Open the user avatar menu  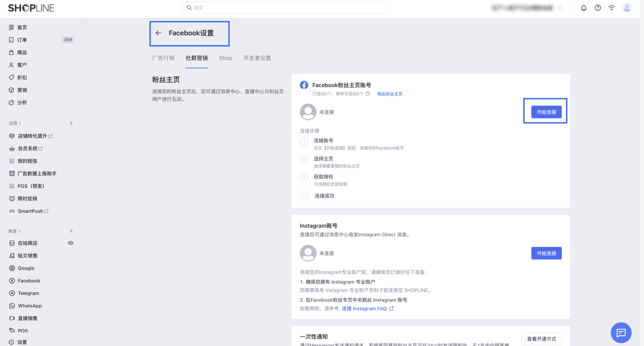[x=627, y=8]
